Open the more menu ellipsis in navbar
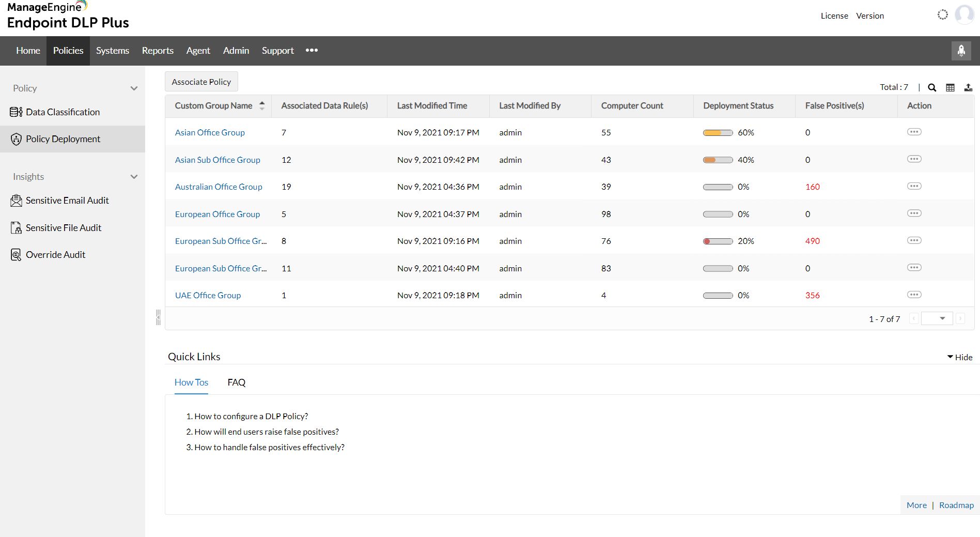 click(312, 50)
